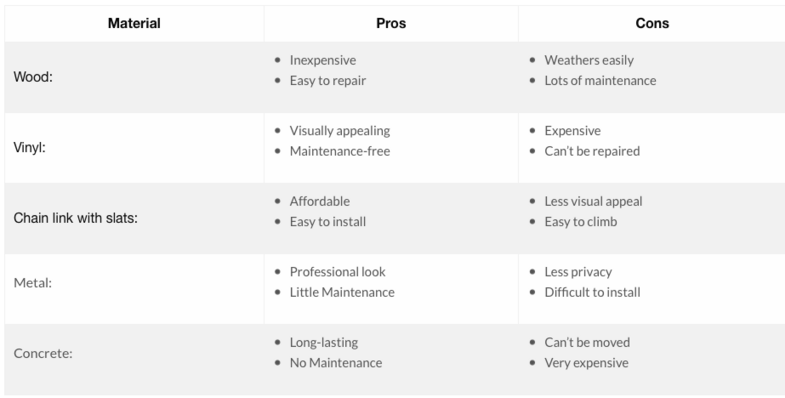Click the Difficult to install text

592,292
